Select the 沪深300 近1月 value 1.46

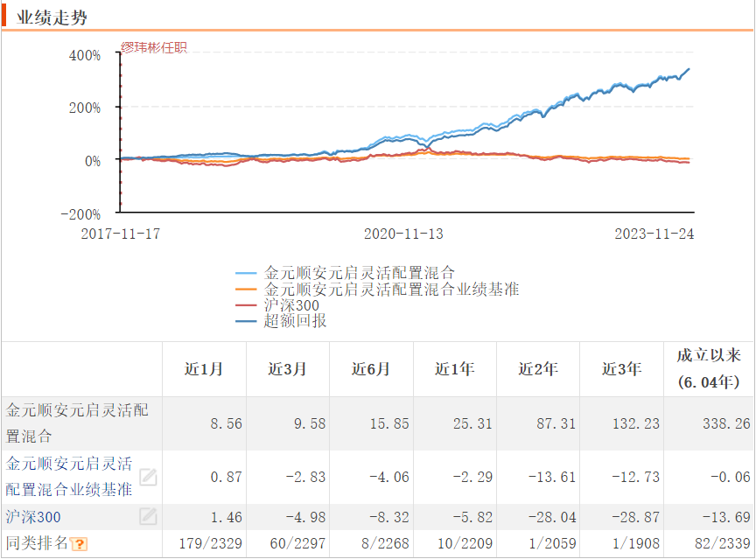(226, 517)
